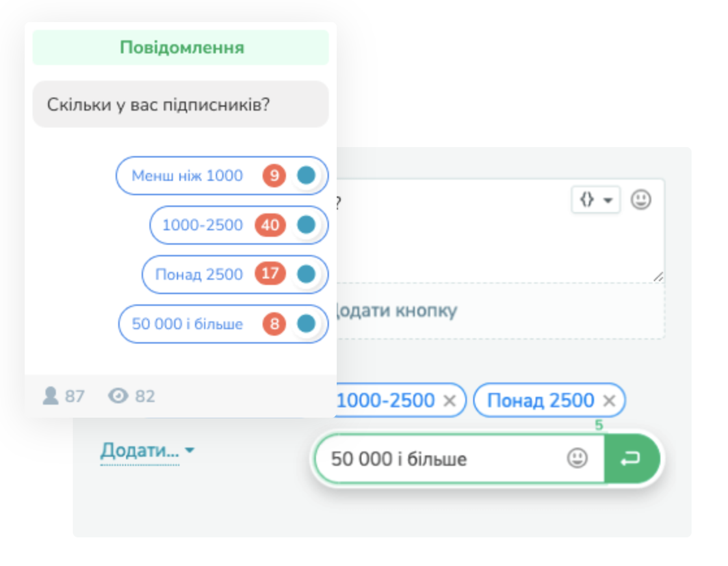Screen dimensions: 728x566
Task: Select the Понад 2500 reply option
Action: click(199, 275)
